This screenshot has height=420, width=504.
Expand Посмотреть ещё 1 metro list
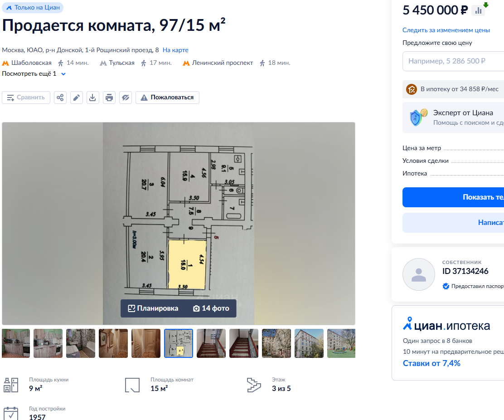(x=34, y=73)
